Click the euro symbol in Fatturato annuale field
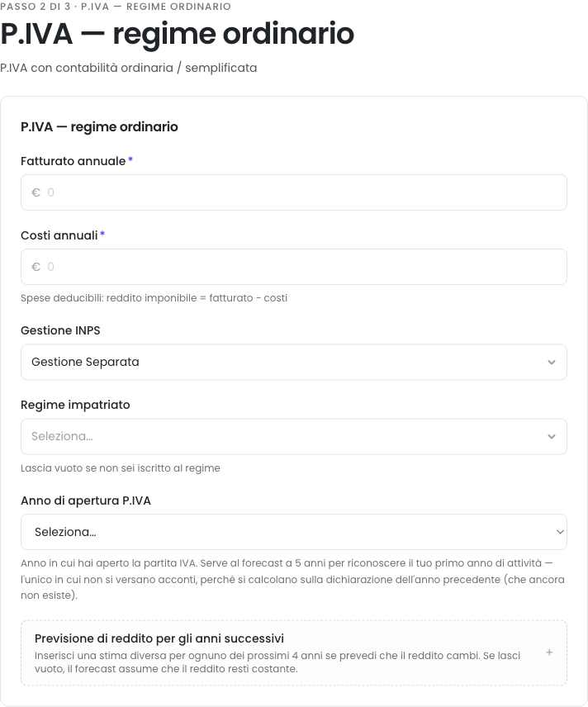The width and height of the screenshot is (588, 707). 36,192
